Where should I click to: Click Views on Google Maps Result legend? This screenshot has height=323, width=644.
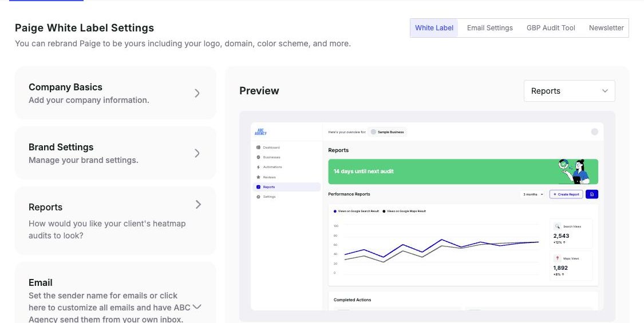pyautogui.click(x=404, y=211)
